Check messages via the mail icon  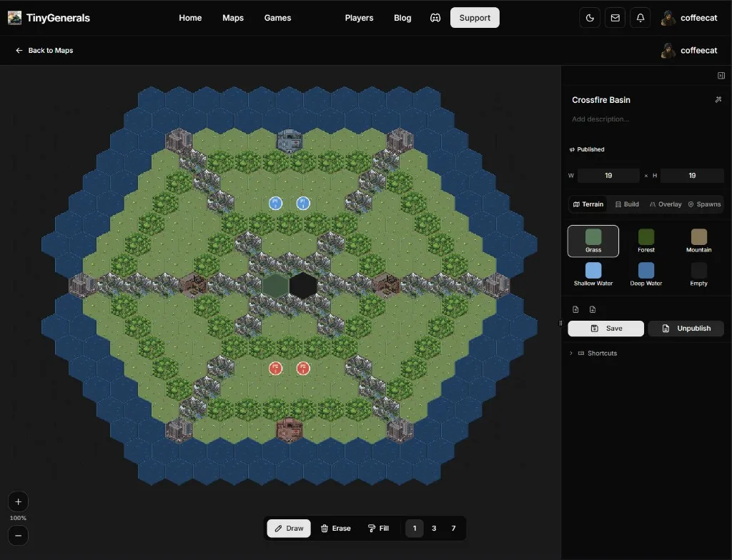click(615, 17)
